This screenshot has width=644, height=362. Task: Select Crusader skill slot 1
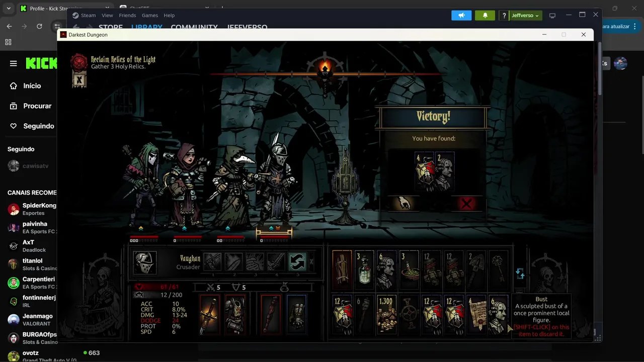212,261
